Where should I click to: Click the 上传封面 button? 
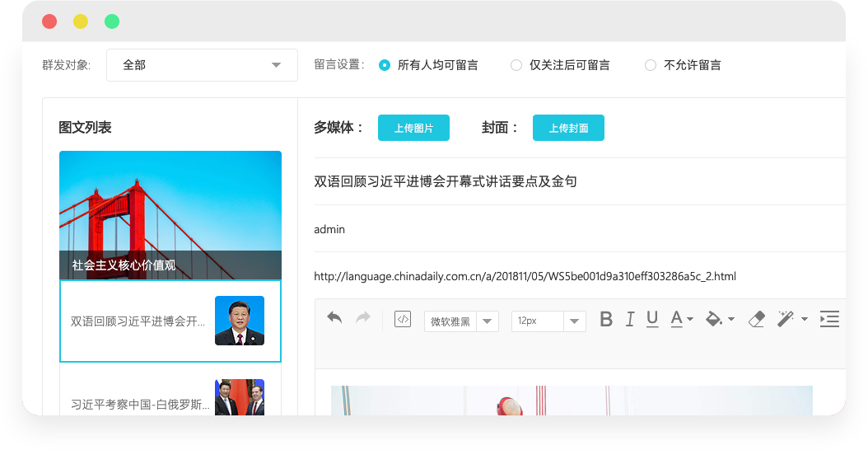pyautogui.click(x=568, y=128)
